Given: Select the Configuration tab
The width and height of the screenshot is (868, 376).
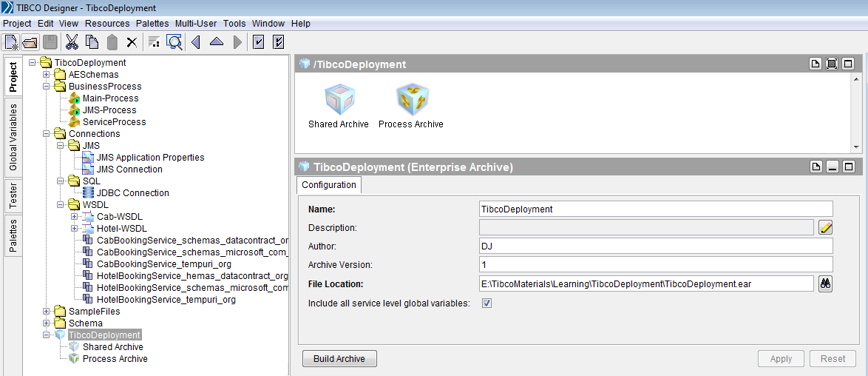Looking at the screenshot, I should (x=329, y=185).
